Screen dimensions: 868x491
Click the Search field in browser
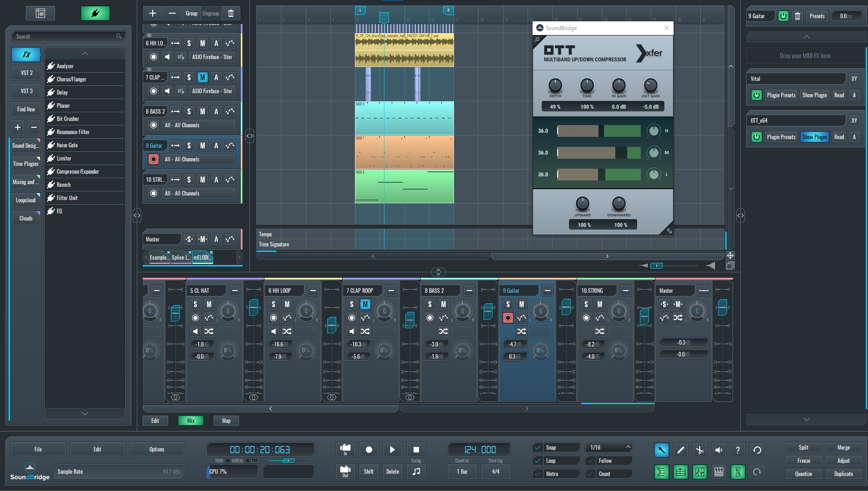pyautogui.click(x=68, y=36)
